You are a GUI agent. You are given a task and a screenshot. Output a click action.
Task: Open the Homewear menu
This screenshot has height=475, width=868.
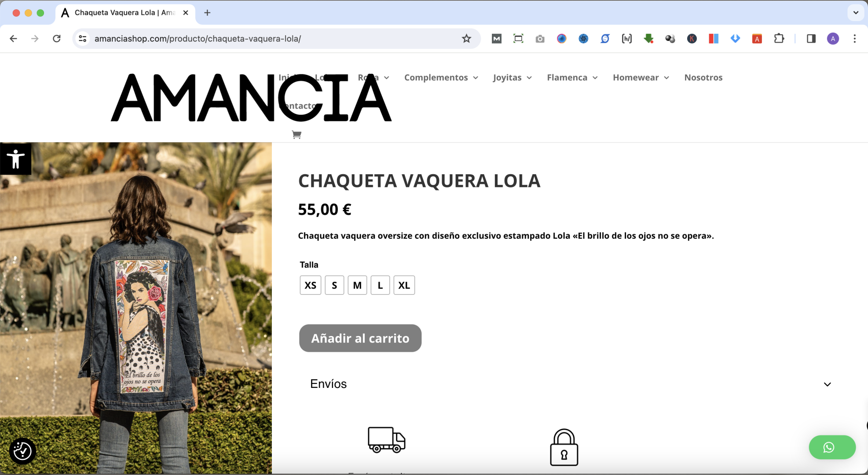(641, 77)
